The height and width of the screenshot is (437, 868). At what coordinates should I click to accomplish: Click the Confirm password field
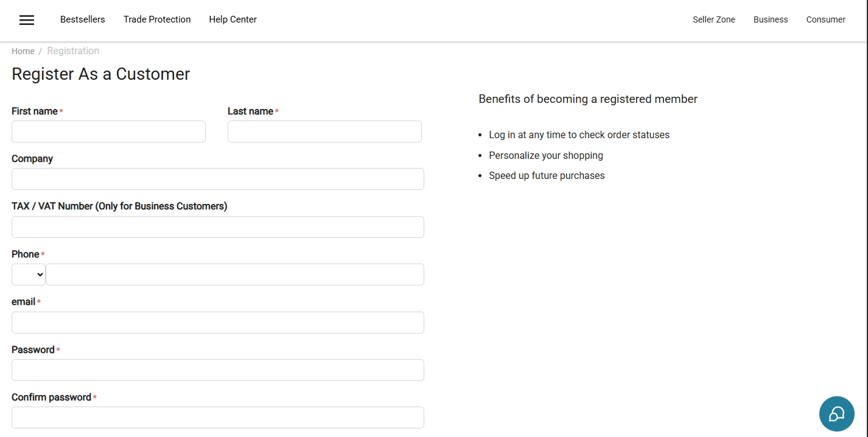pyautogui.click(x=217, y=417)
